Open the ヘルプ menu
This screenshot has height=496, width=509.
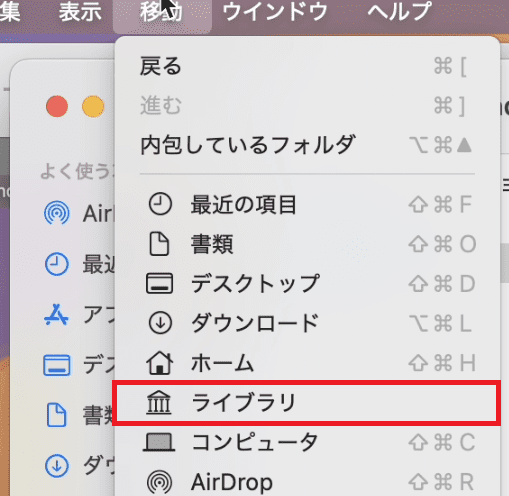click(x=399, y=12)
